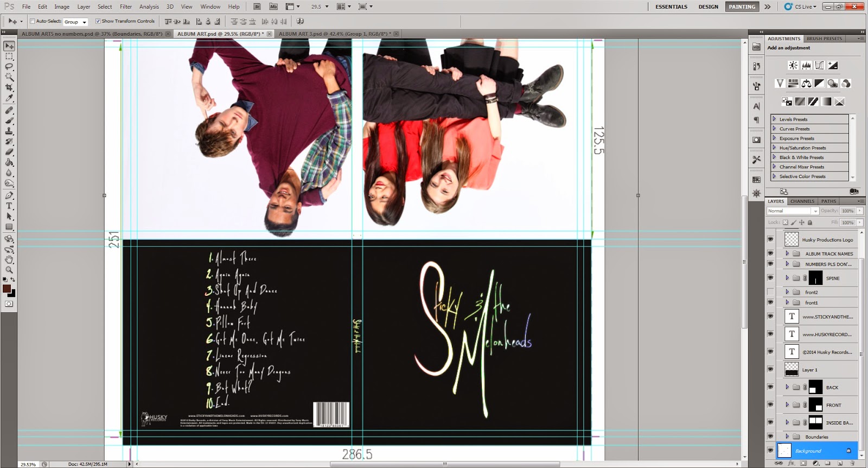868x468 pixels.
Task: Hide the Husky Productions Logo layer
Action: tap(770, 239)
